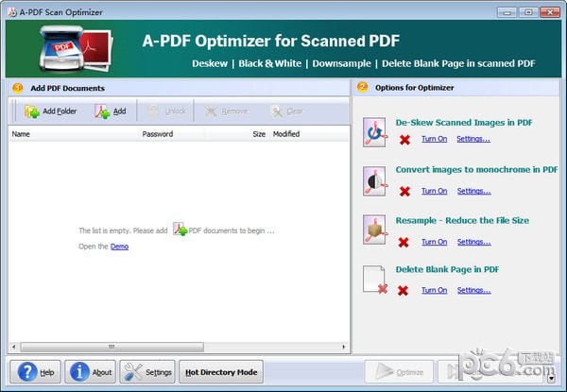Minimize the A-PDF Scan Optimizer window

coord(507,12)
